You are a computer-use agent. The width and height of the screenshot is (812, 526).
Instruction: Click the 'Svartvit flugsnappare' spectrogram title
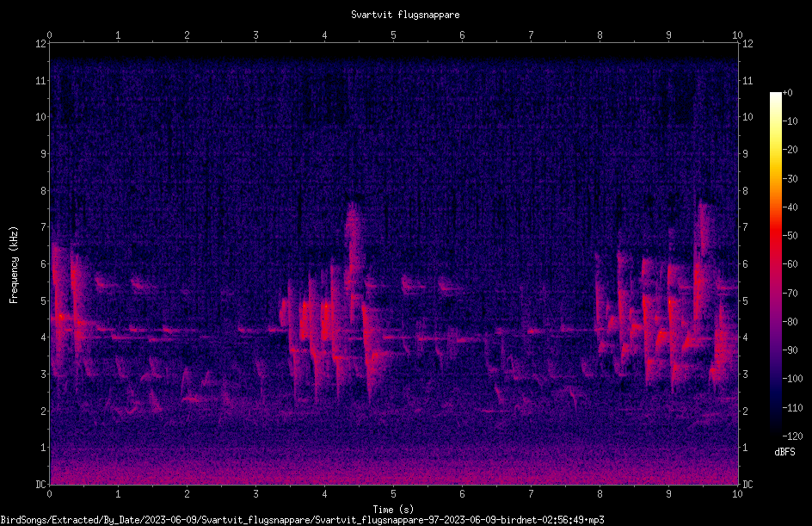[x=405, y=15]
